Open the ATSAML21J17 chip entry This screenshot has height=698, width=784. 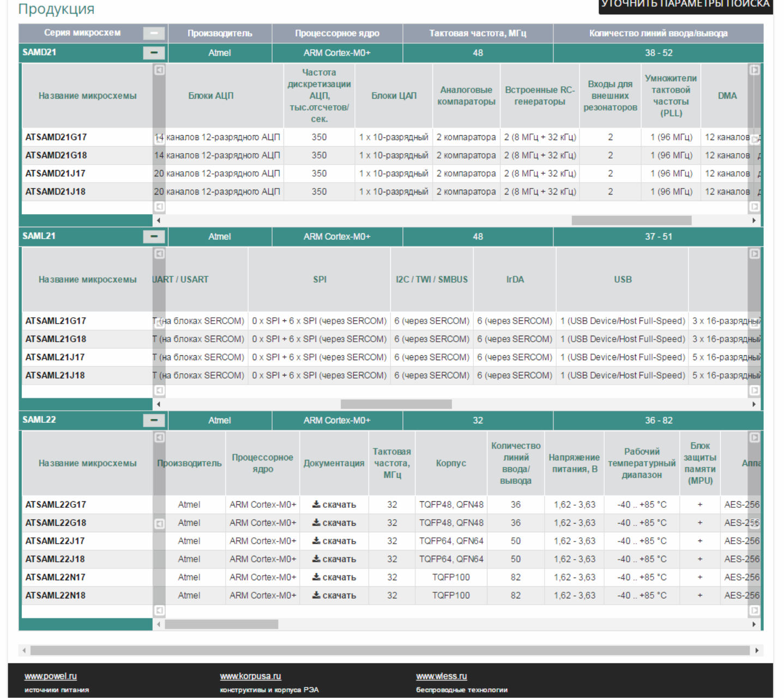tap(55, 357)
